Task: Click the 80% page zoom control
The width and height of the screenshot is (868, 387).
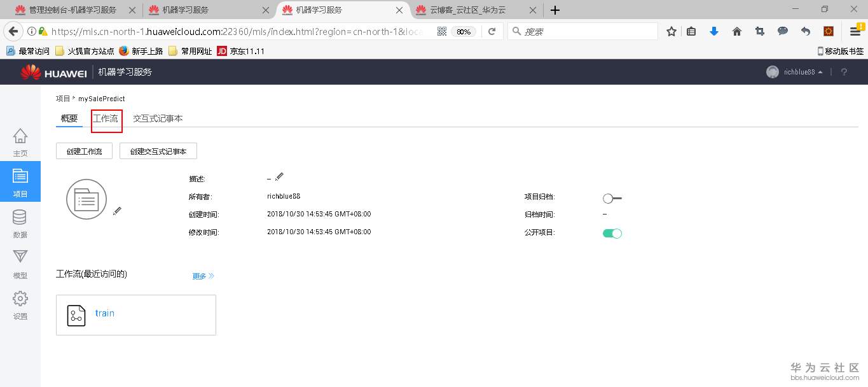Action: click(x=462, y=31)
